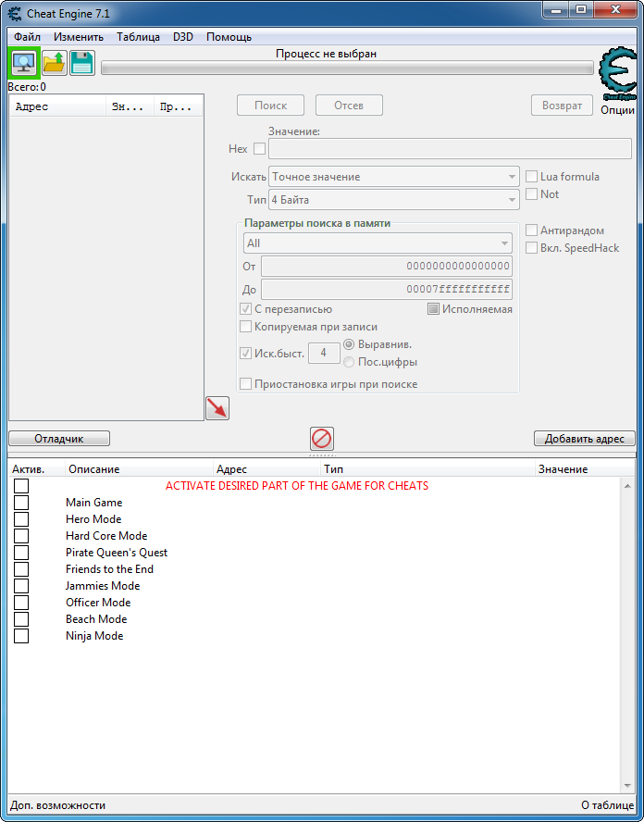The image size is (644, 822).
Task: Activate the Ninja Mode checkbox
Action: tap(21, 636)
